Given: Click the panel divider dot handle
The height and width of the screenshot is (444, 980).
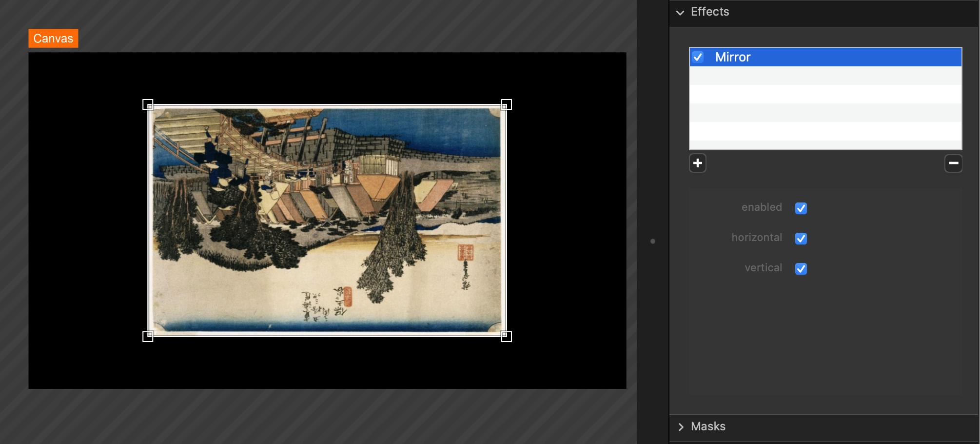Looking at the screenshot, I should [x=653, y=241].
